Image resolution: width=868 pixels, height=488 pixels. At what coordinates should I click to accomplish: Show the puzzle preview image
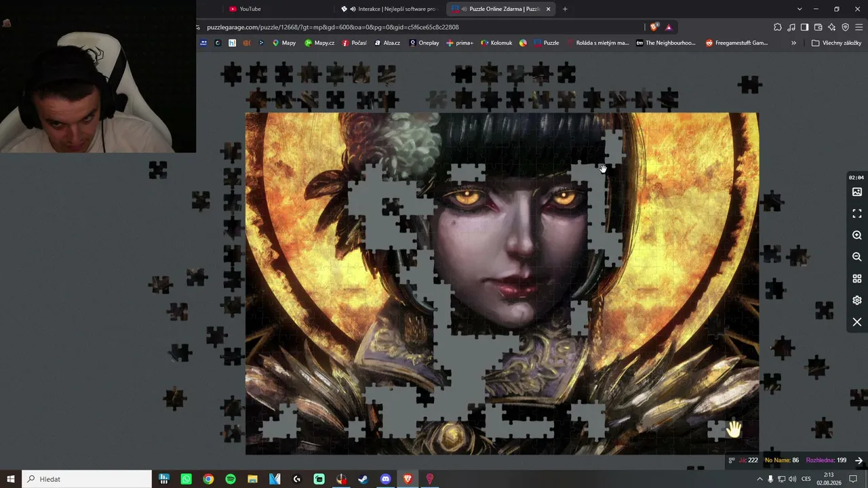pos(857,192)
